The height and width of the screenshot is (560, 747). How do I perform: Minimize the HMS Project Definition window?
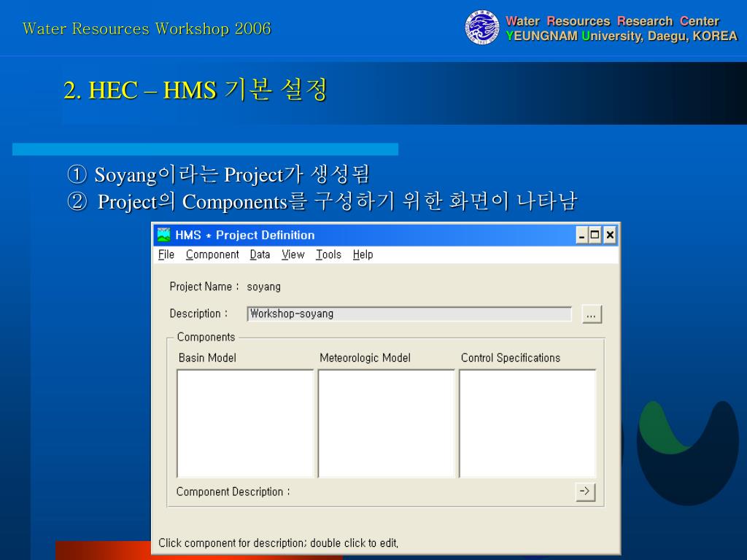pos(581,236)
